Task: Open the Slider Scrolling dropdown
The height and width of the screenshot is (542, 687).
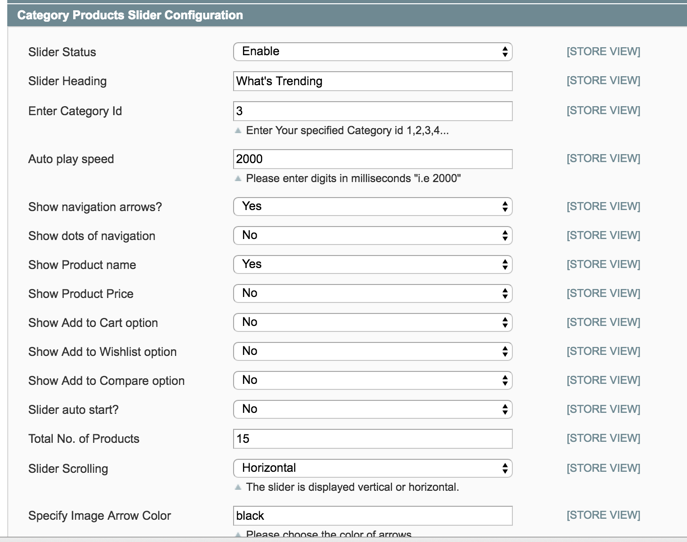Action: pos(372,468)
